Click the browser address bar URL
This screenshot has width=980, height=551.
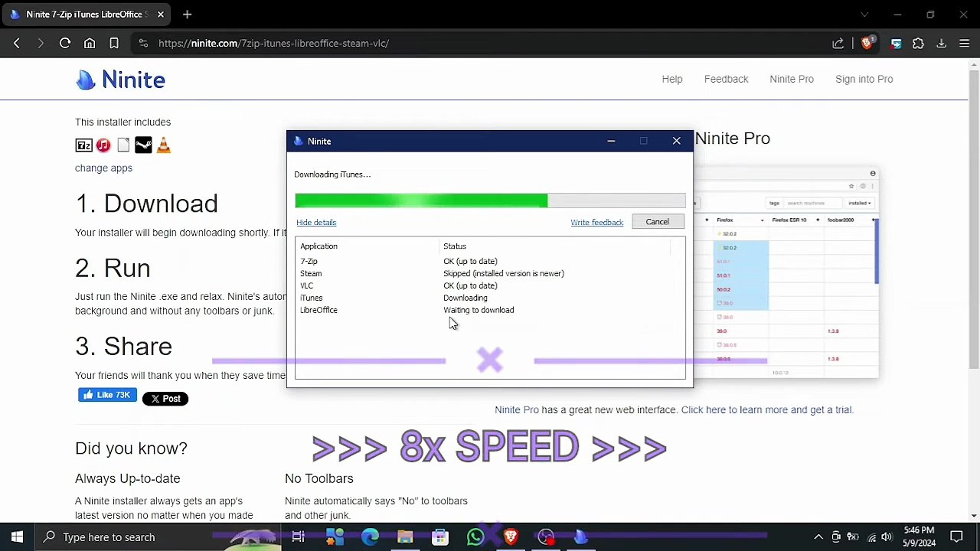pos(273,44)
